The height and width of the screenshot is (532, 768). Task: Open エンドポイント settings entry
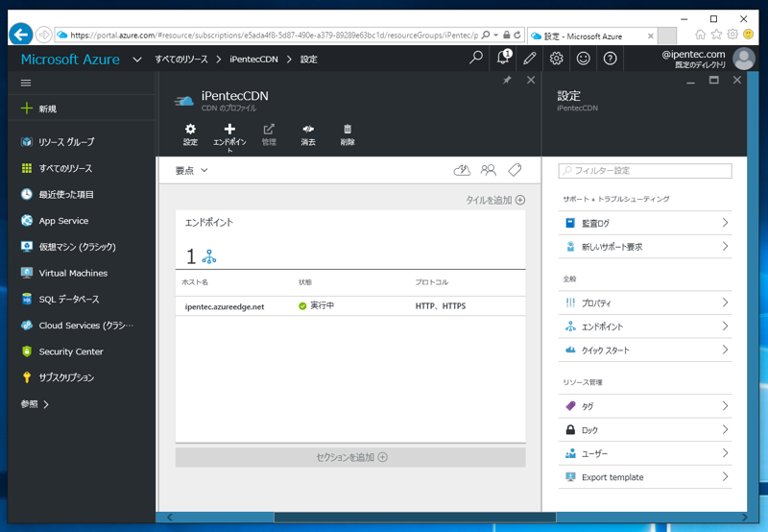click(x=645, y=326)
